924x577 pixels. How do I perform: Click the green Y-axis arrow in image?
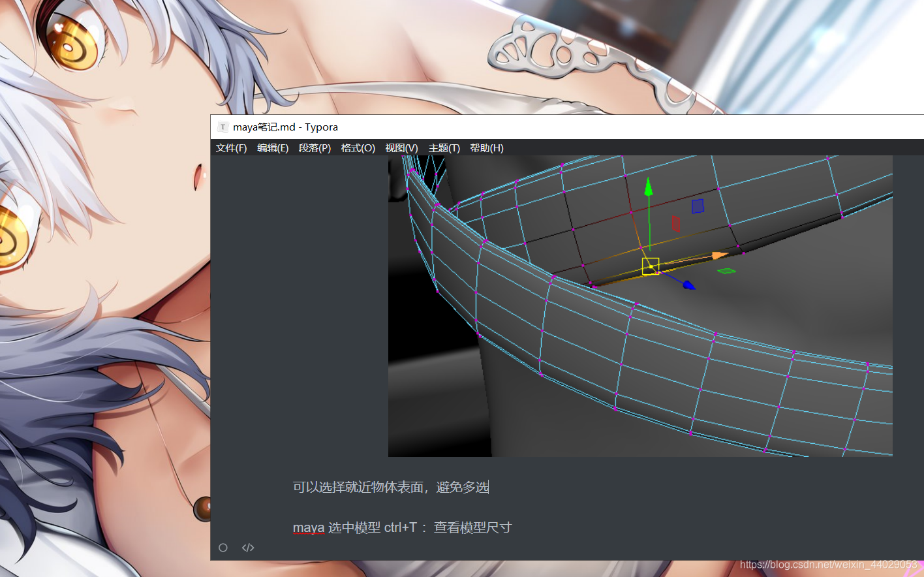click(x=649, y=187)
